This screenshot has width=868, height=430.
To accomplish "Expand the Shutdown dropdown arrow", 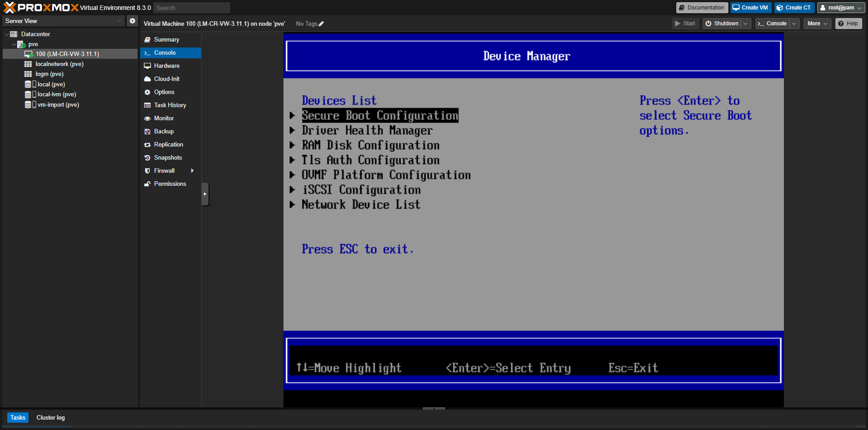I will [x=745, y=23].
